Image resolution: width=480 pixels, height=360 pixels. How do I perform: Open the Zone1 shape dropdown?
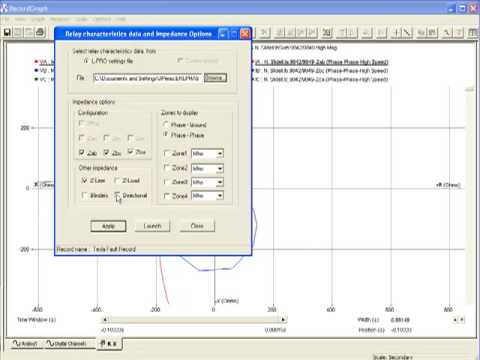220,154
